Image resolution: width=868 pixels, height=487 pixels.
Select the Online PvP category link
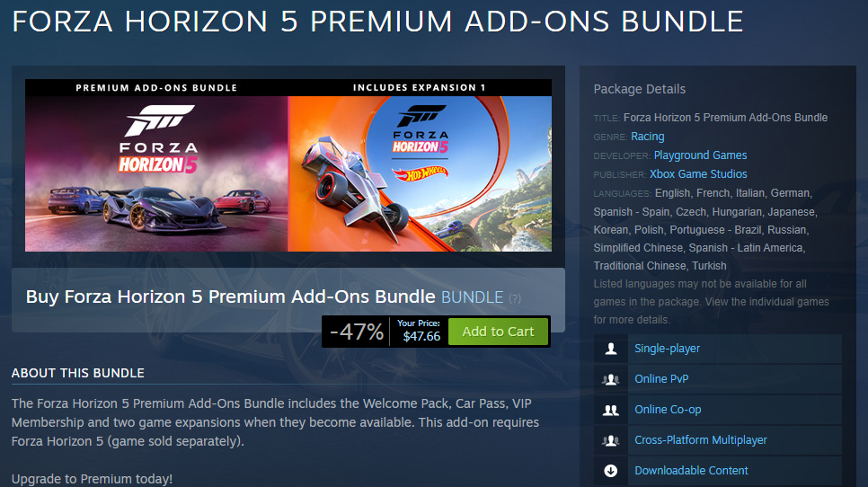point(661,379)
